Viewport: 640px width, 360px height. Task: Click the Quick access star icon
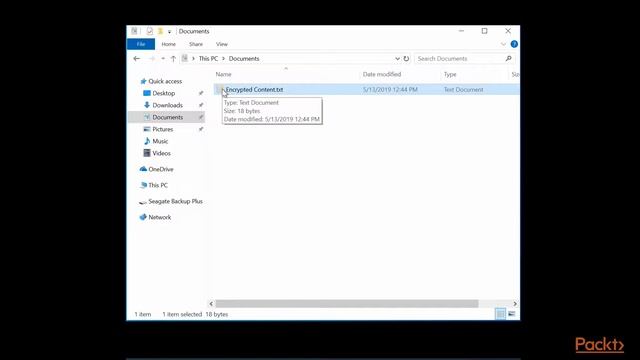click(143, 81)
